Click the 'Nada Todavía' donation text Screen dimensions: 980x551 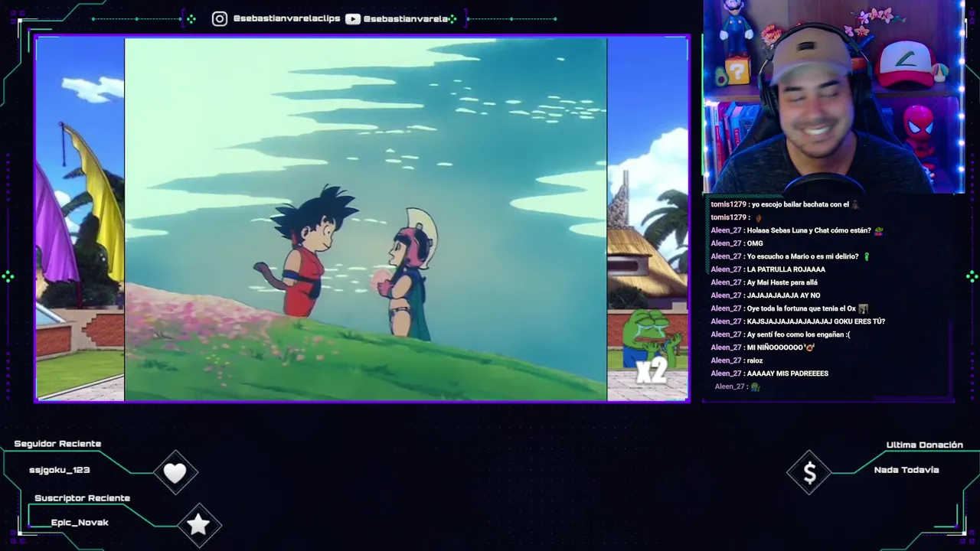point(906,470)
